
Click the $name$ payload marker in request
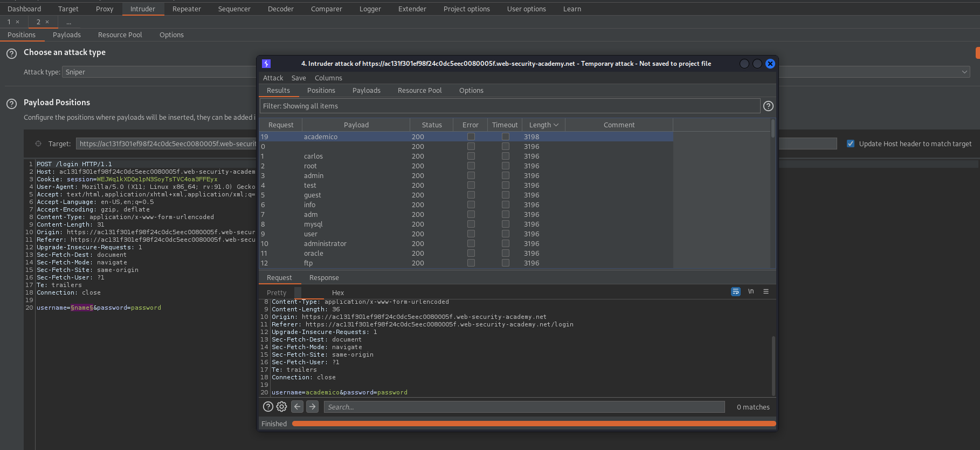point(82,308)
